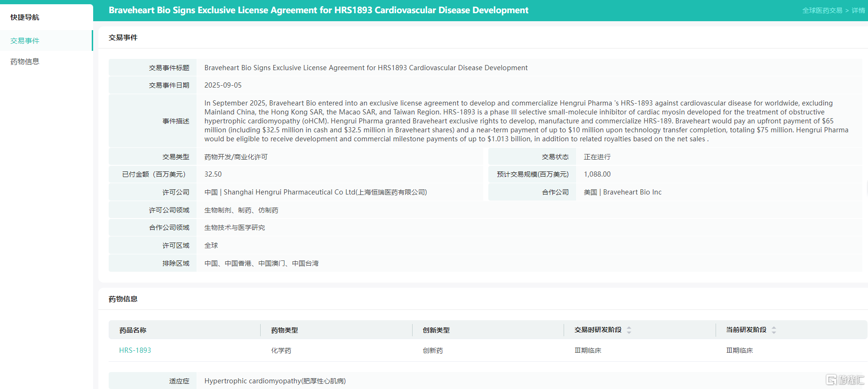Select 交易事件 in quick navigation

pos(25,41)
